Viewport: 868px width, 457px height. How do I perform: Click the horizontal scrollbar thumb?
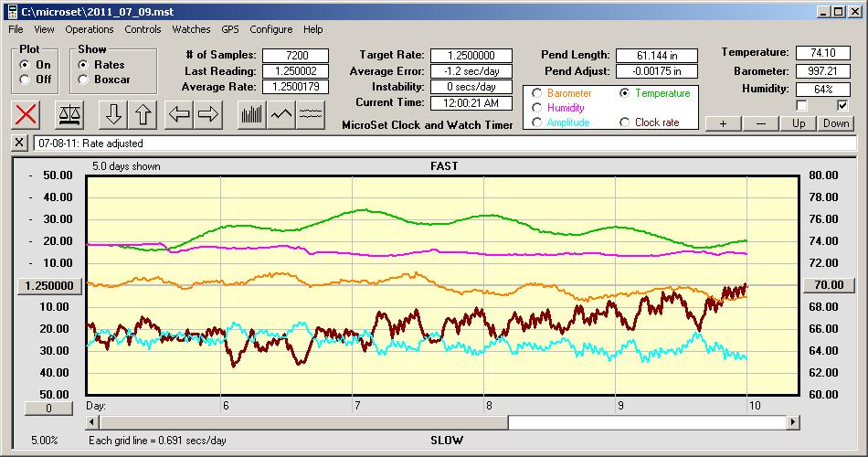coord(303,422)
